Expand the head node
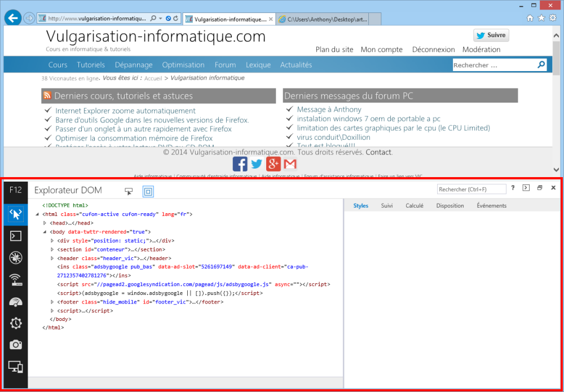564x392 pixels. point(45,223)
